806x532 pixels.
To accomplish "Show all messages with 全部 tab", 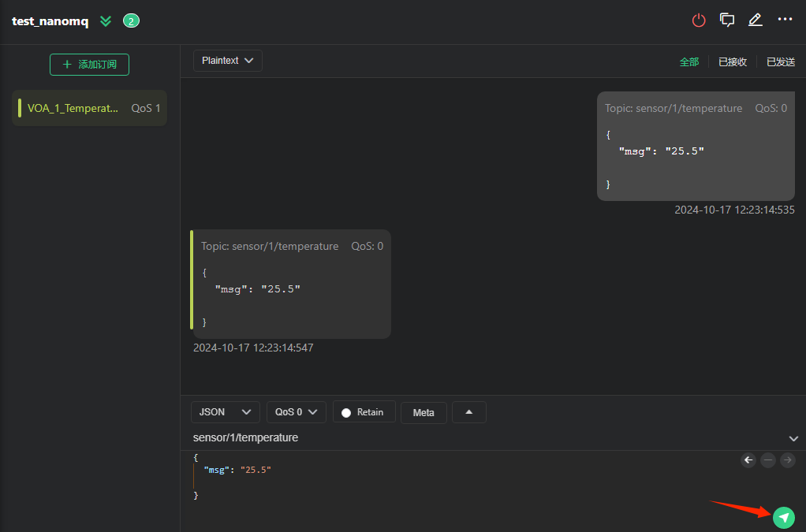I will pyautogui.click(x=689, y=61).
